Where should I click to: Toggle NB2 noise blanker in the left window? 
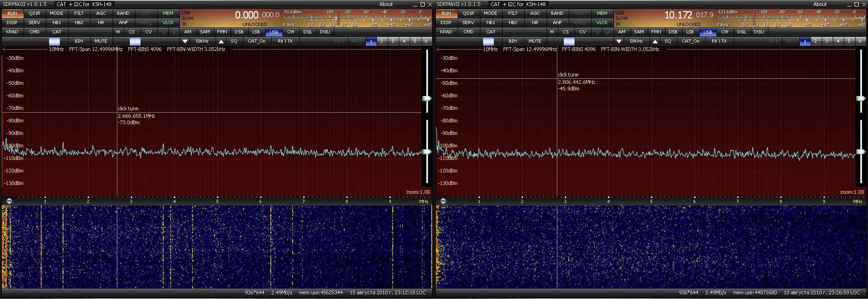(x=79, y=22)
